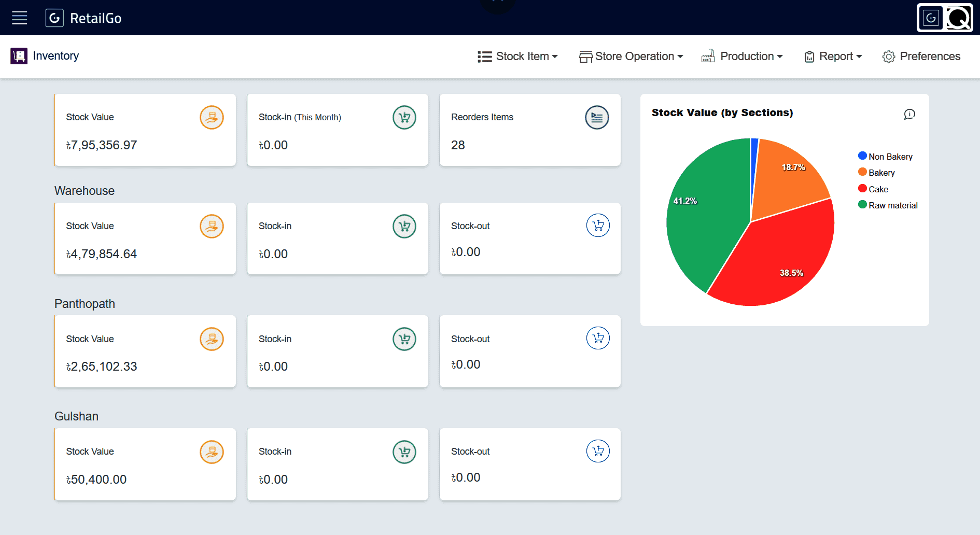980x535 pixels.
Task: Open the Reorders Items card
Action: pos(530,130)
